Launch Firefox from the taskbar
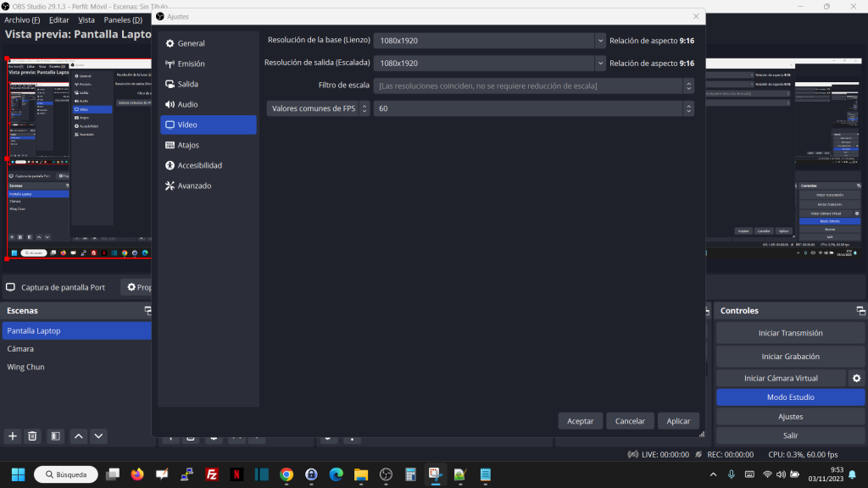 point(137,474)
